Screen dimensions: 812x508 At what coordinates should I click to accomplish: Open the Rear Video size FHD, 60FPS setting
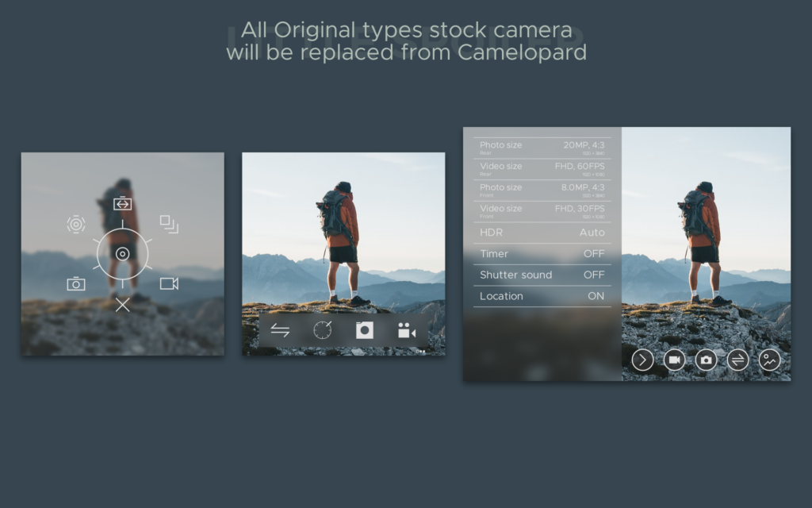(542, 169)
